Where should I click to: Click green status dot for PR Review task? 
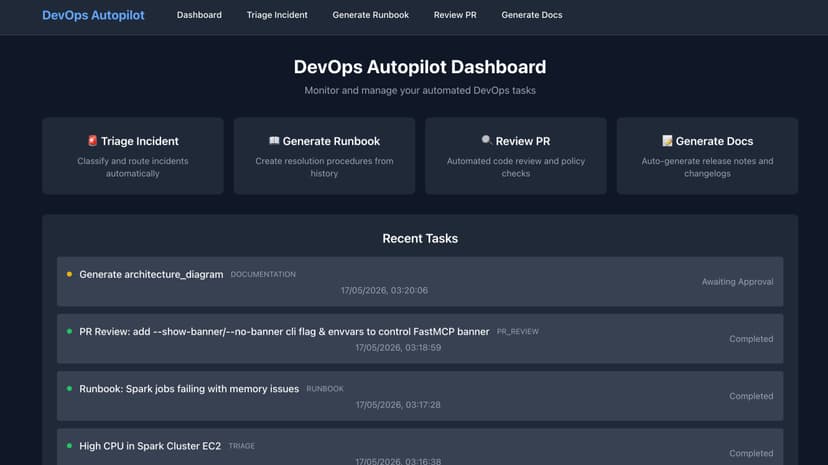point(69,331)
